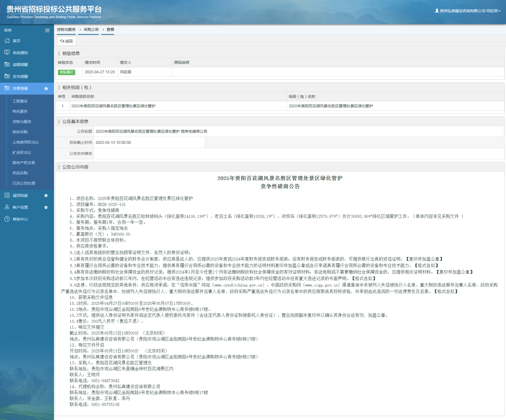Screen dimensions: 506x420
Task: Open 帐户设置 person icon
Action: pos(7,207)
